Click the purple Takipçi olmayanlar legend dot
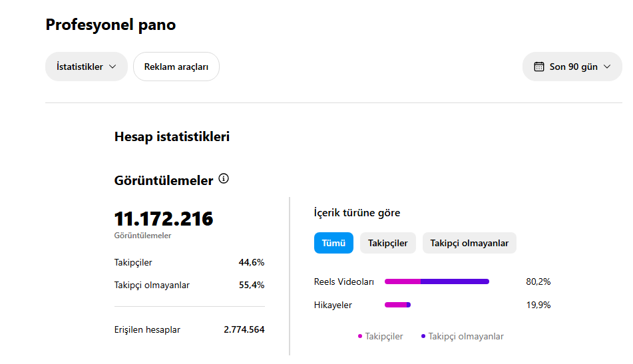 pyautogui.click(x=423, y=336)
